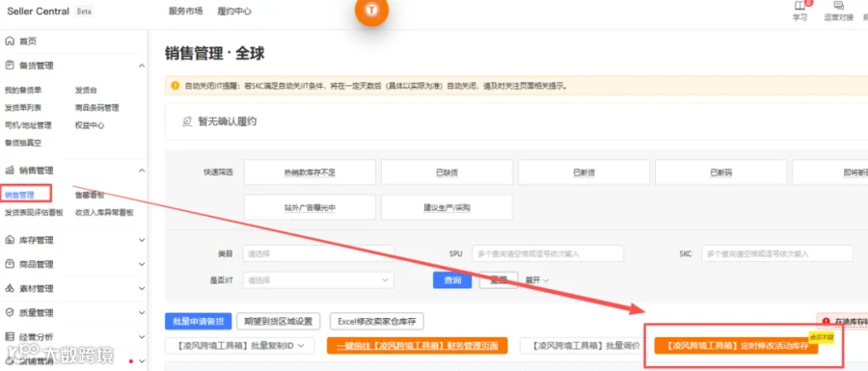Filter by 站外广告曝光中

click(x=310, y=208)
